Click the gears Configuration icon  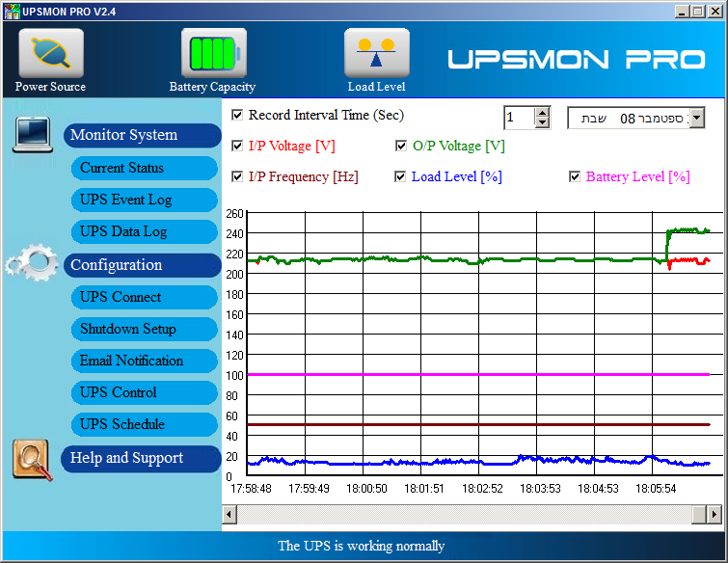point(32,263)
